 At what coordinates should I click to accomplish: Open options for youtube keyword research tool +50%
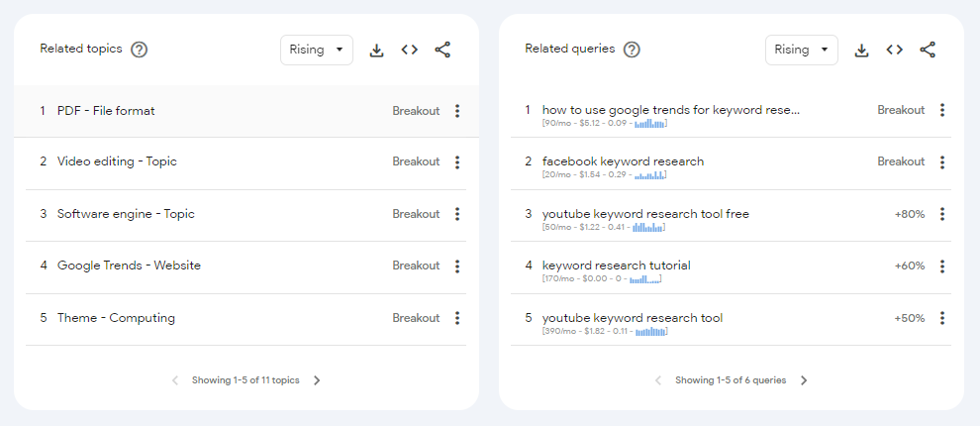(x=942, y=318)
